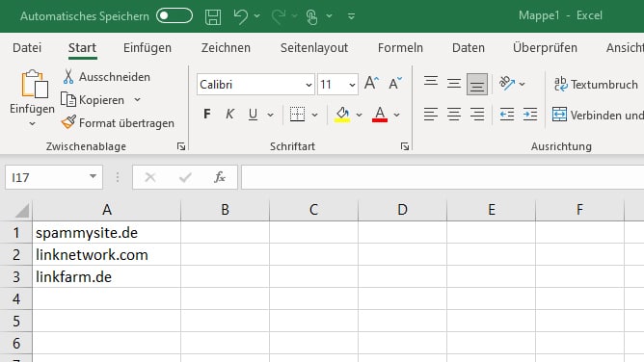
Task: Apply cell borders icon
Action: coord(297,114)
